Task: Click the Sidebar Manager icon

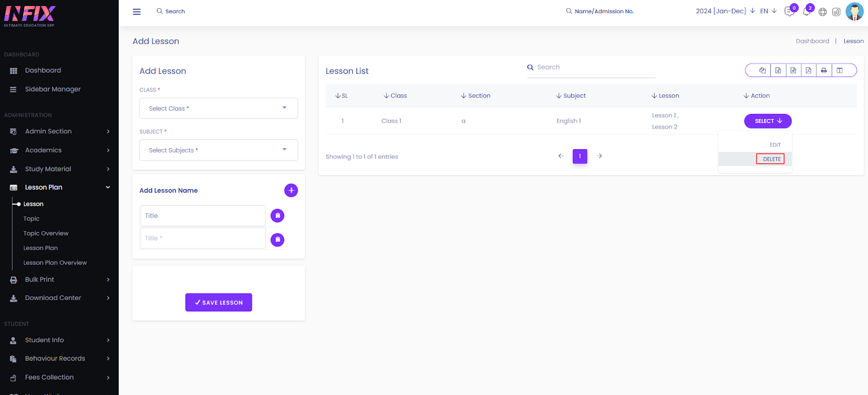Action: coord(14,90)
